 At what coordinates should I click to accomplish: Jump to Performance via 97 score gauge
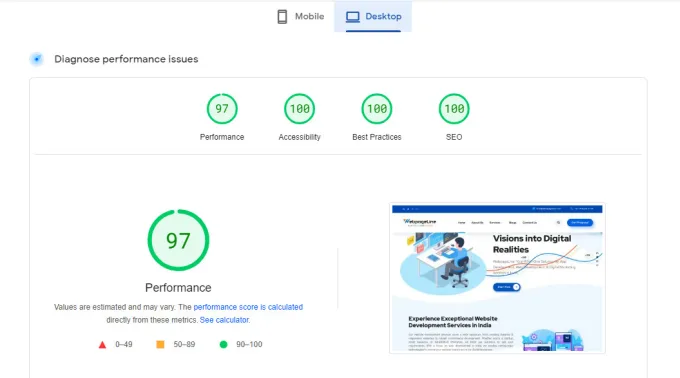click(222, 109)
